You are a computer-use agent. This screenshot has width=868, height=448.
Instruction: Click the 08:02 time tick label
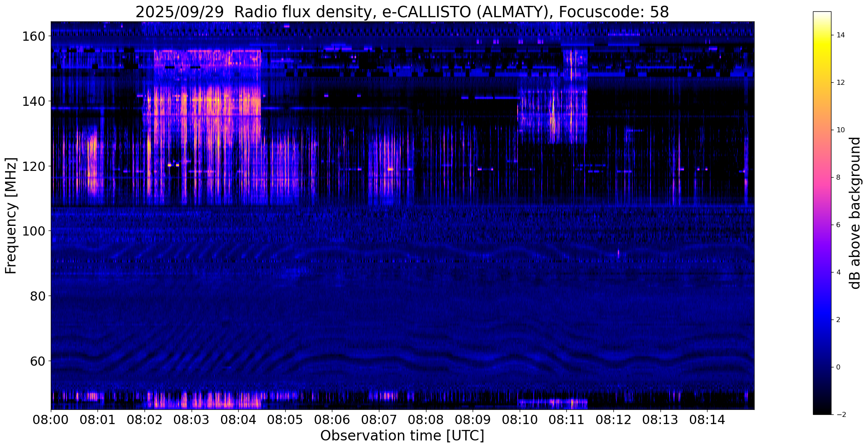(x=145, y=419)
